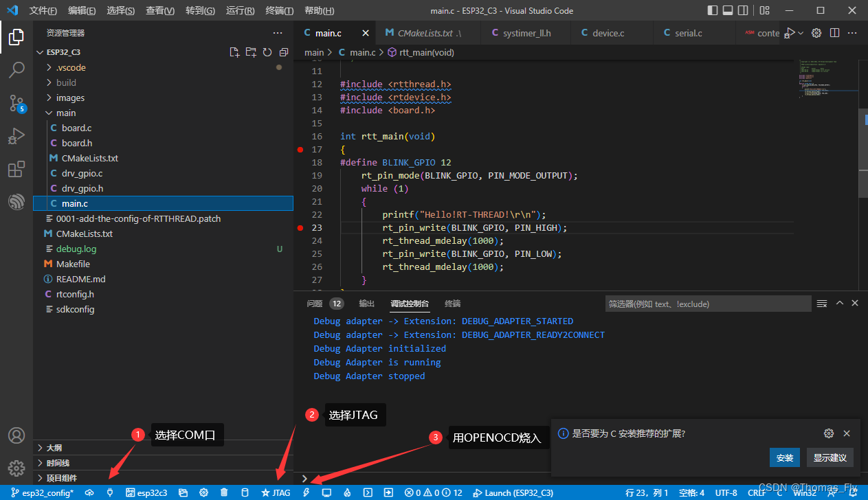
Task: Open drv_gpio.c in the explorer
Action: coord(163,173)
